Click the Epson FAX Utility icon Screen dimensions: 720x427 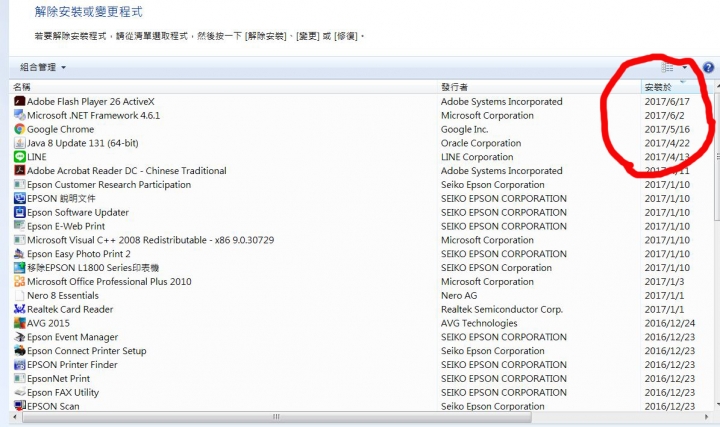pyautogui.click(x=19, y=392)
